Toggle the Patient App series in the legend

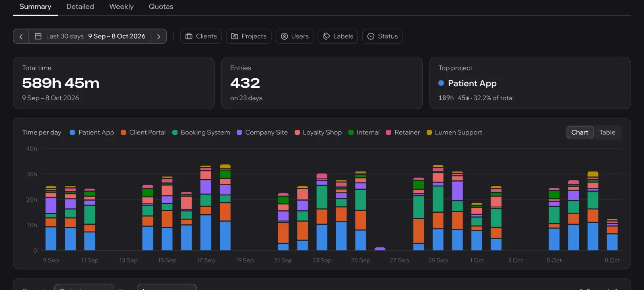(92, 133)
